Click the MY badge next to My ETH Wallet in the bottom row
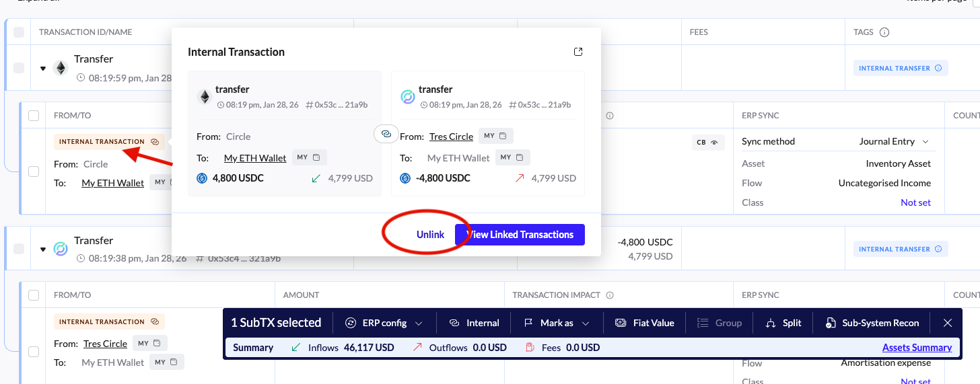 click(x=167, y=362)
